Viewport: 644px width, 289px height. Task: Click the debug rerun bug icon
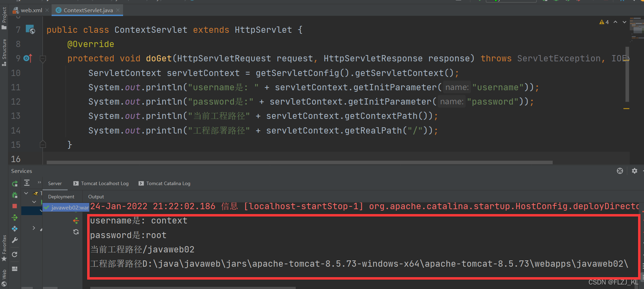(15, 195)
